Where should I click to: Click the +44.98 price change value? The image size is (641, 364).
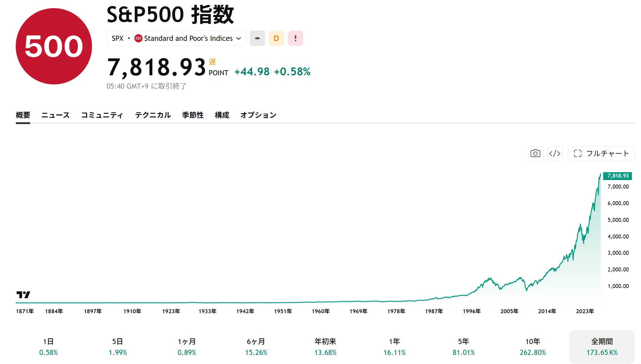click(252, 72)
